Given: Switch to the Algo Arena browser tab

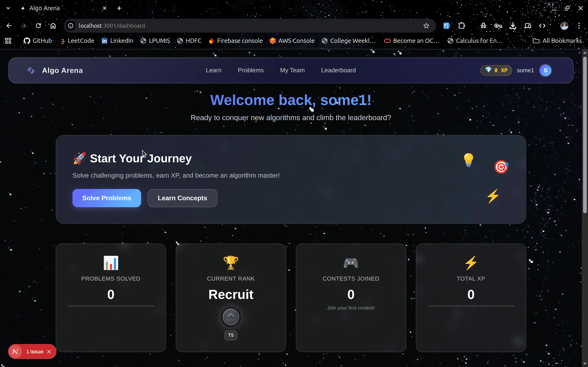Looking at the screenshot, I should (x=44, y=8).
